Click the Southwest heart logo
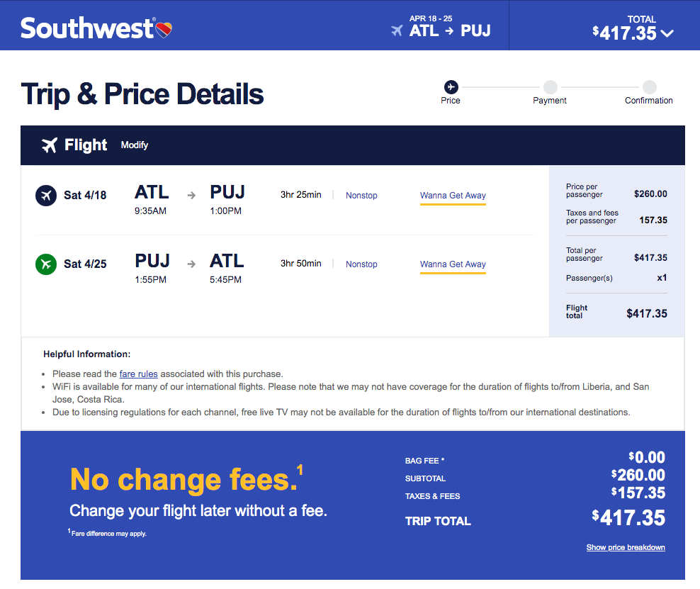This screenshot has height=589, width=700. point(164,30)
